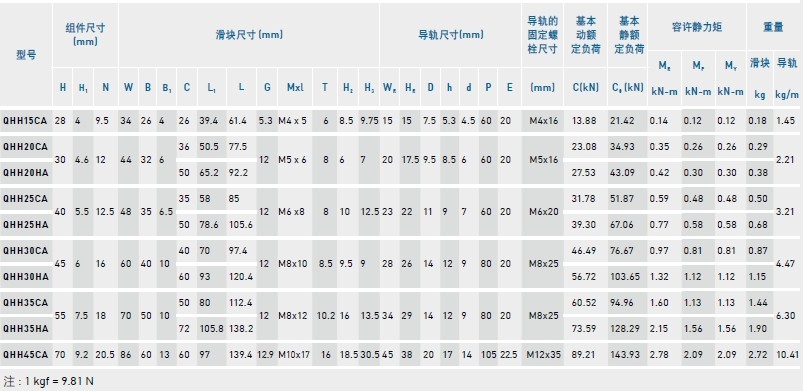This screenshot has height=391, width=803.
Task: Click static load value 43.09
Action: (622, 173)
